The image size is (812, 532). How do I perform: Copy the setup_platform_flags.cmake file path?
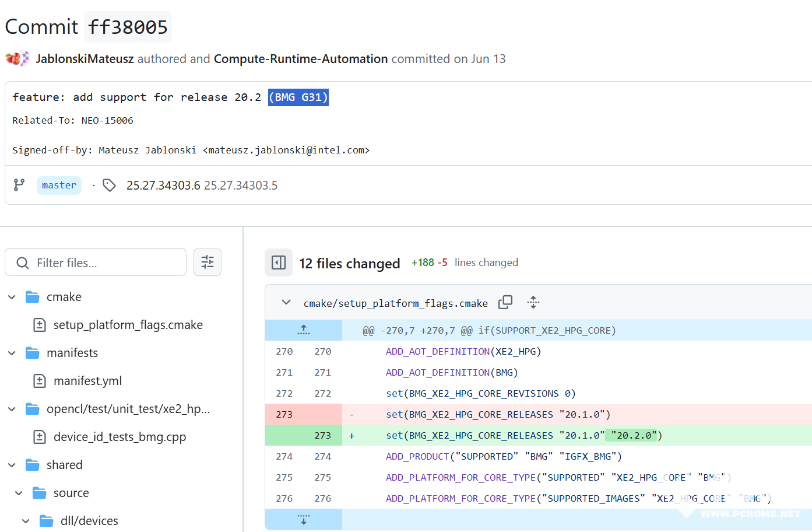click(505, 302)
